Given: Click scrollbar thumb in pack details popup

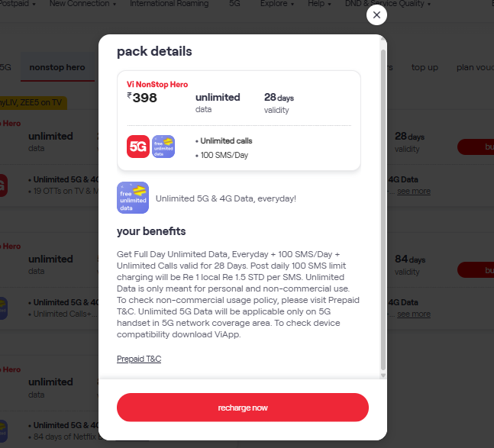Looking at the screenshot, I should (x=383, y=209).
